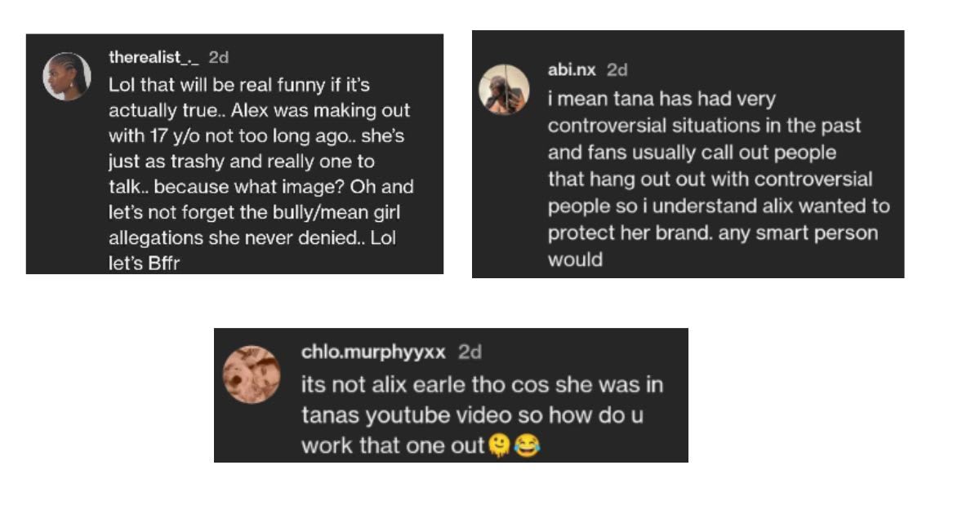Click the word "would" ending abi.nx comment
The width and height of the screenshot is (980, 514).
click(x=575, y=259)
